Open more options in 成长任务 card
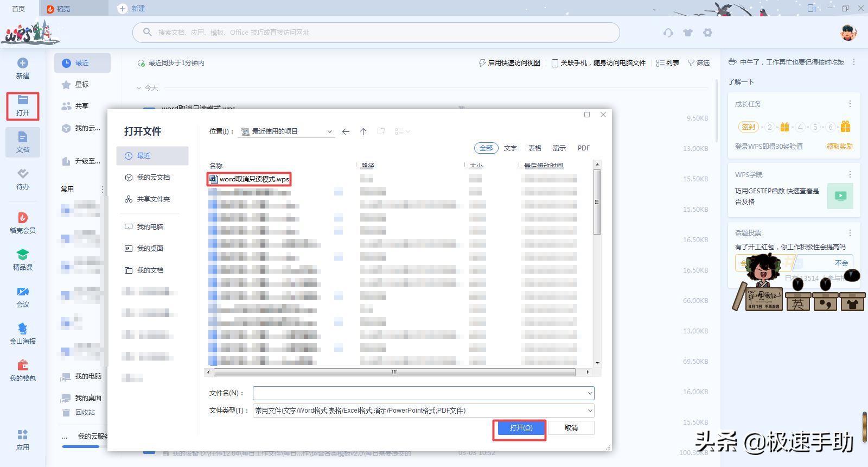The width and height of the screenshot is (868, 467). point(850,104)
